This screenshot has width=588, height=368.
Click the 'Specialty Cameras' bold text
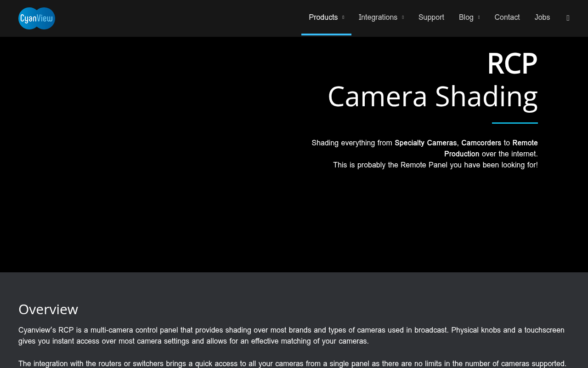click(x=426, y=143)
